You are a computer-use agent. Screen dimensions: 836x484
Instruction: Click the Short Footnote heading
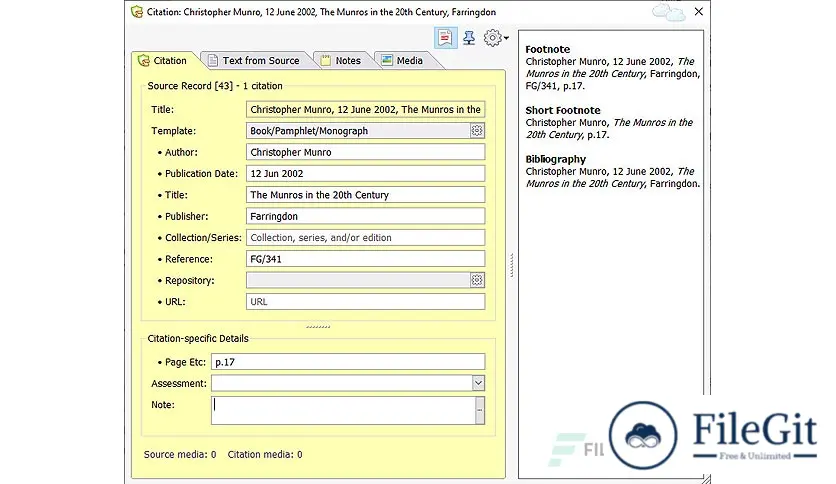pyautogui.click(x=562, y=110)
